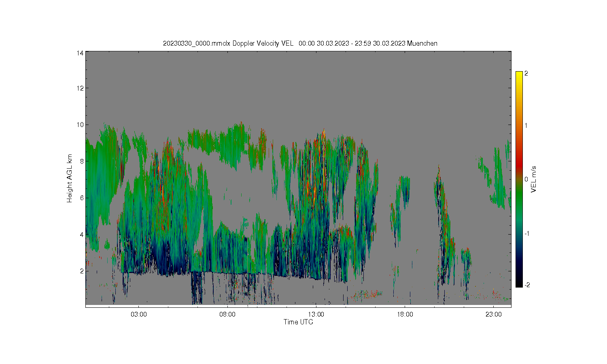Click the height axis label 4

82,235
